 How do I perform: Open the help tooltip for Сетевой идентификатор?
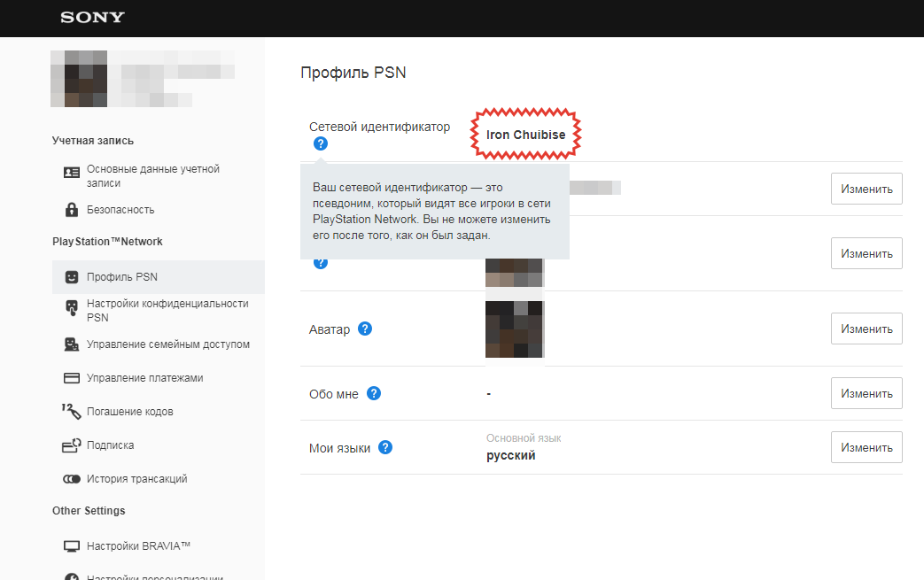point(321,143)
